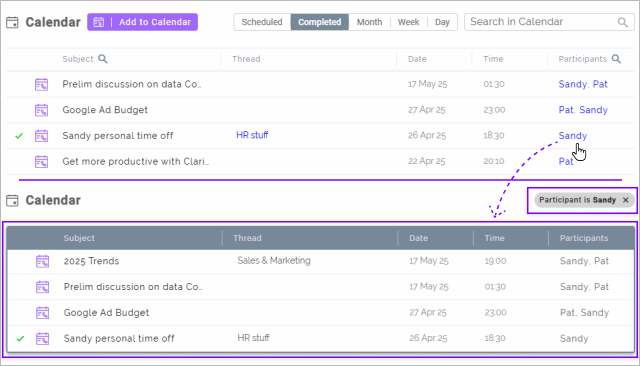Open Sandy personal time off in filtered table

coord(119,339)
